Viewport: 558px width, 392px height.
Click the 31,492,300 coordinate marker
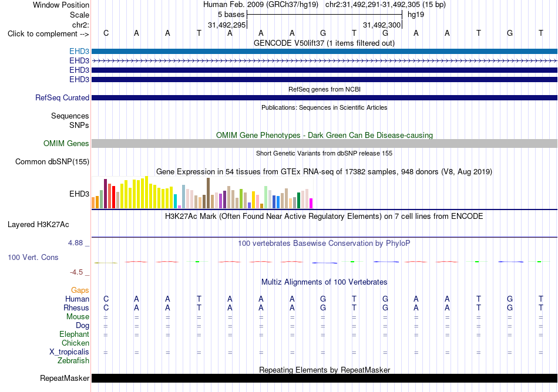[x=382, y=25]
